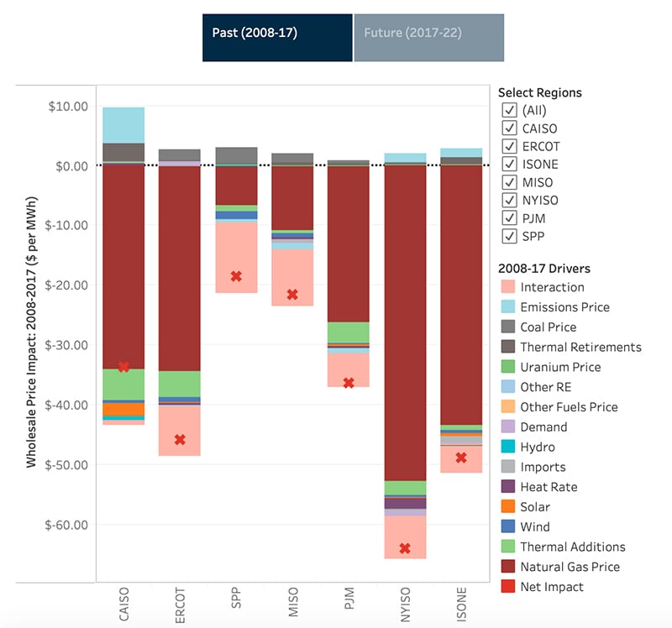Click the Net Impact legend label
This screenshot has height=628, width=672.
click(551, 587)
